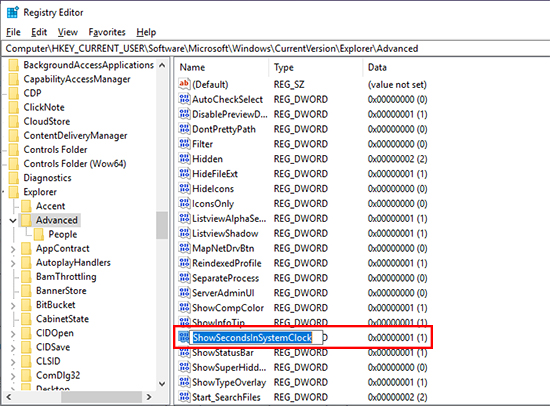Select the ReindexedProfile DWORD icon
The width and height of the screenshot is (550, 406).
point(184,263)
